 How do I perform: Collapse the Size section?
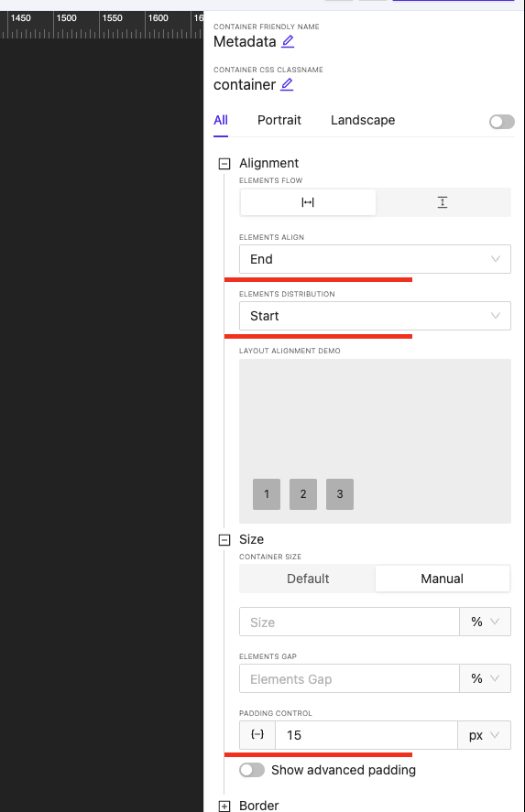pyautogui.click(x=224, y=539)
